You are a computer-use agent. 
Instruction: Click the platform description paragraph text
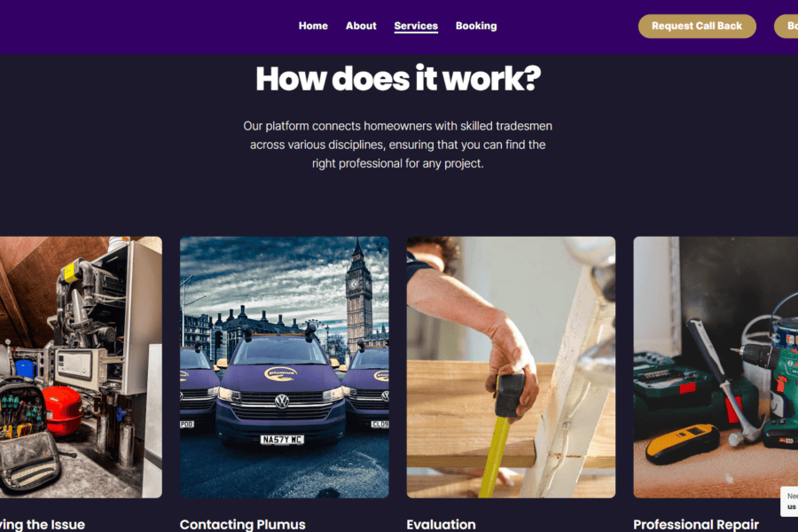point(397,145)
